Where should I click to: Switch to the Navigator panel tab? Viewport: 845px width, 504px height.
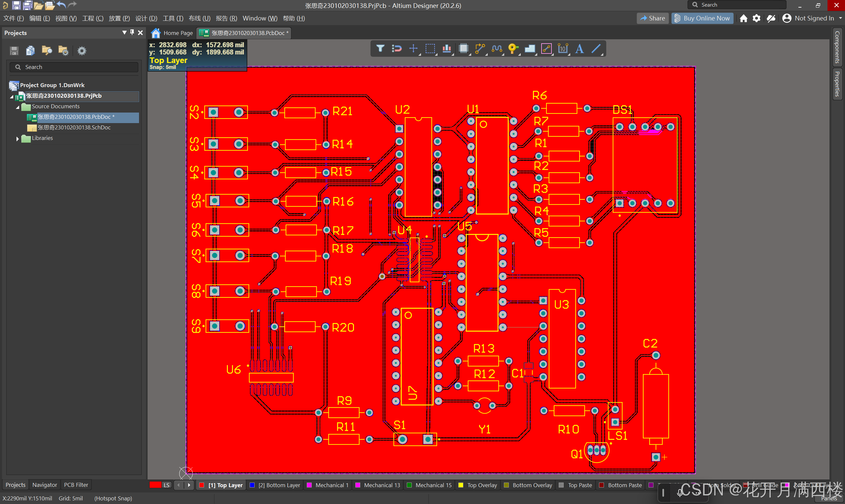click(x=45, y=485)
